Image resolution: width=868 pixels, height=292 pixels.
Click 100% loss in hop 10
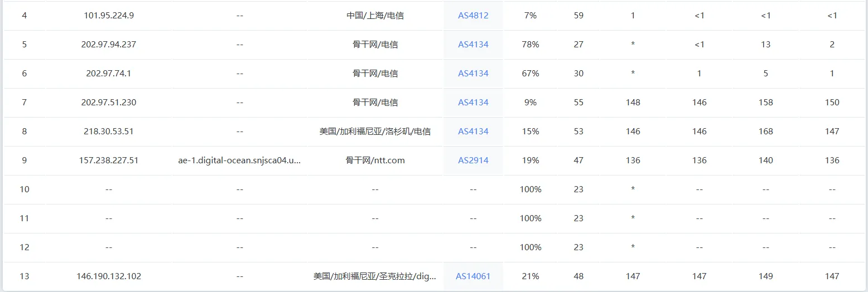point(531,189)
